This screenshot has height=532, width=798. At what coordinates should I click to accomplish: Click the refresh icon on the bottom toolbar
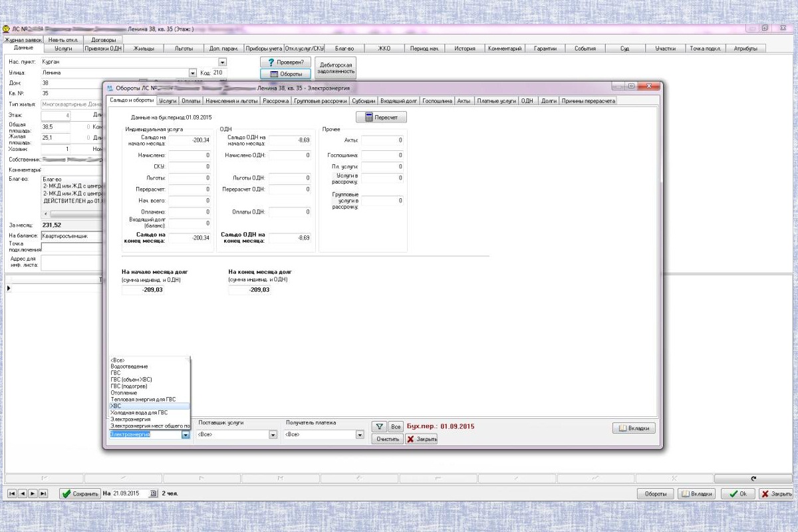[x=753, y=478]
